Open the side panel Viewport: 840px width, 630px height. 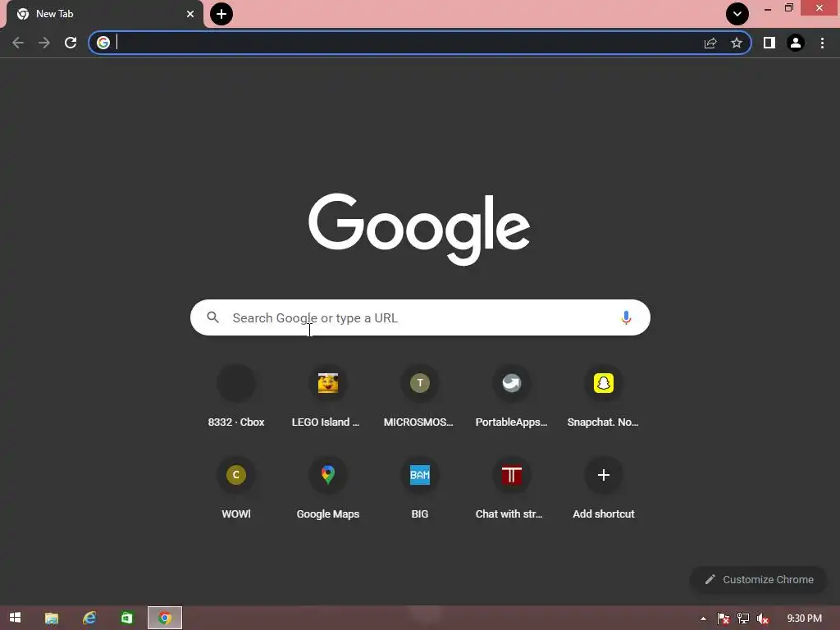coord(769,43)
